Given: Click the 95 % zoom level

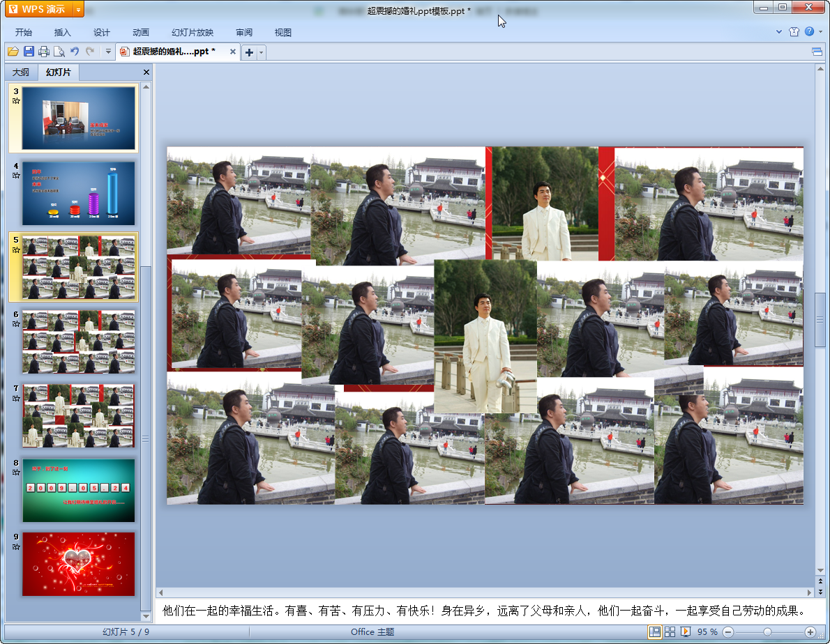Looking at the screenshot, I should tap(707, 632).
